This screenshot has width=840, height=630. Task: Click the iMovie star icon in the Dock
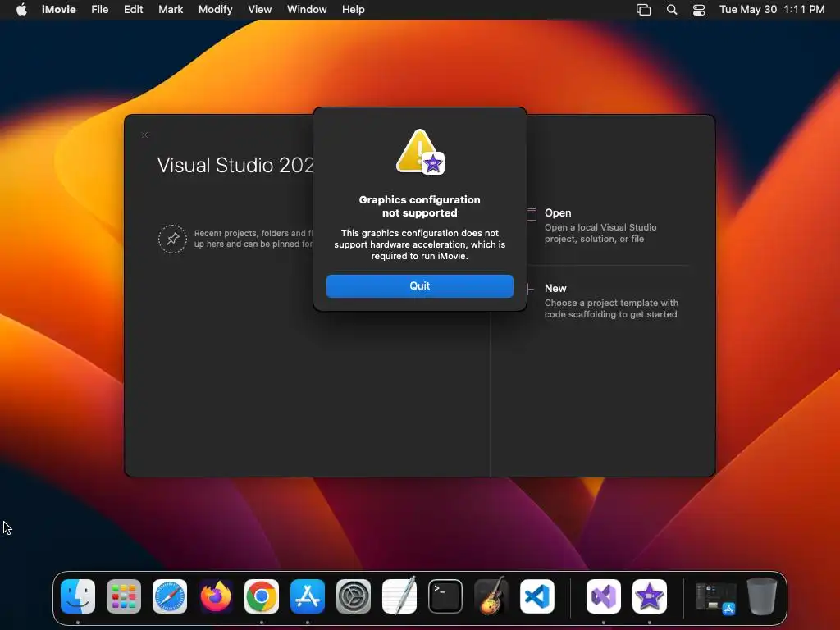coord(650,596)
